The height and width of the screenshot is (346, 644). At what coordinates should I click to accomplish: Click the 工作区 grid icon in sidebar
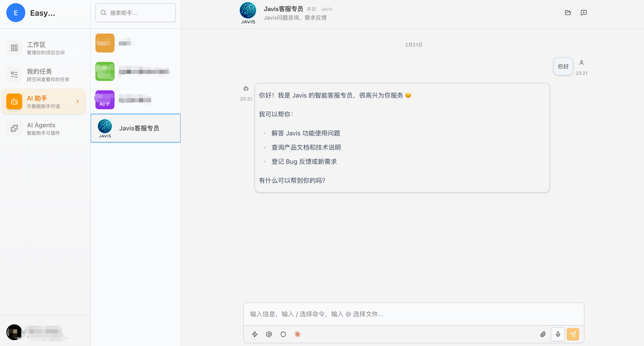coord(14,48)
